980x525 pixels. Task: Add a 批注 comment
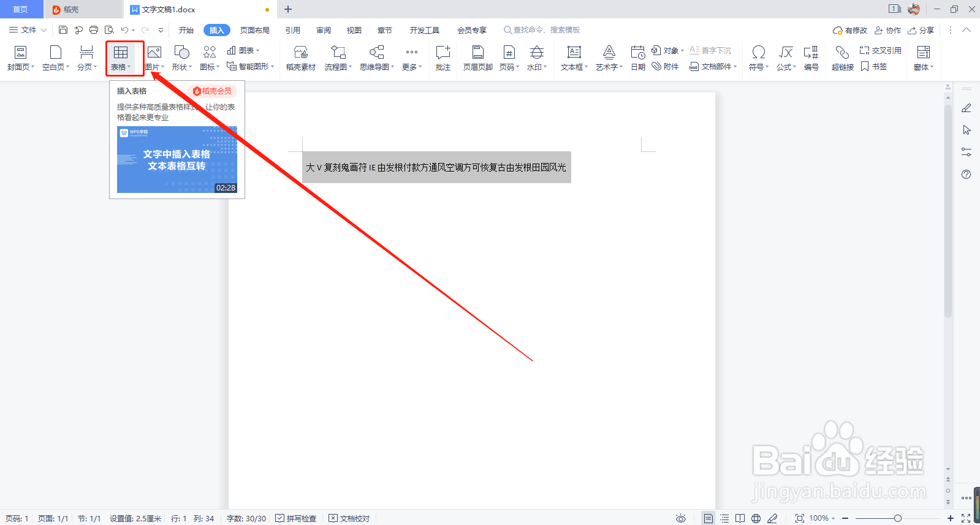pos(443,59)
